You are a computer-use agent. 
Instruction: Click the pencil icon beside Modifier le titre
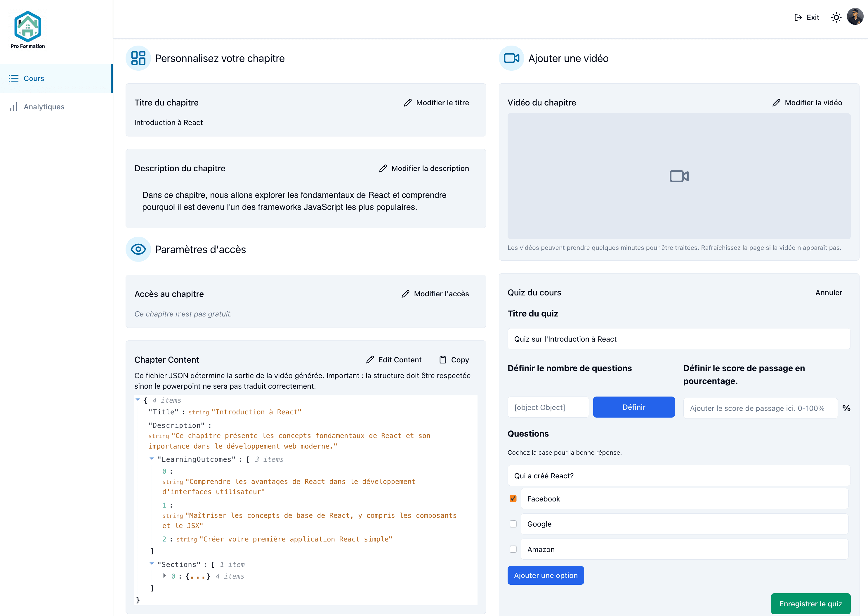click(x=407, y=103)
